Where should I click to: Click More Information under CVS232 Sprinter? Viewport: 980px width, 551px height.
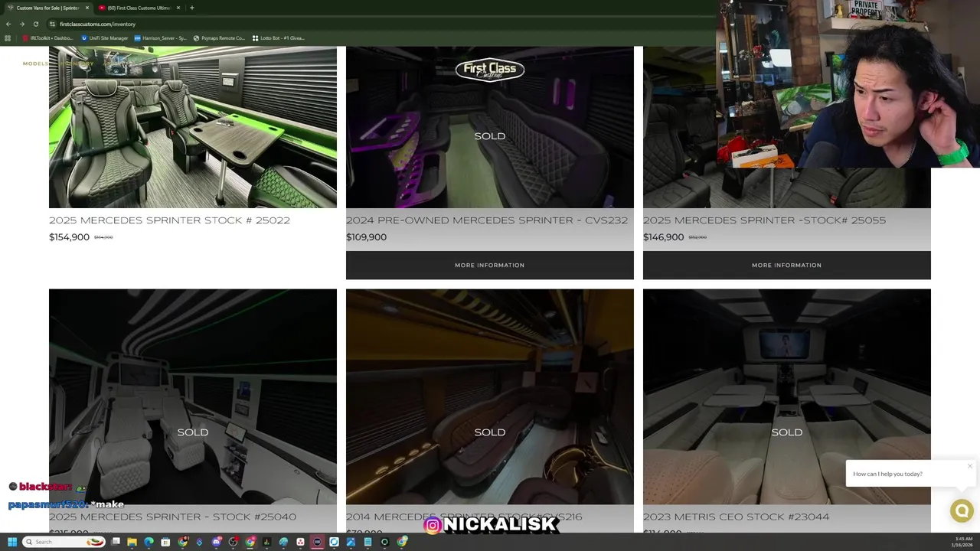pos(490,265)
